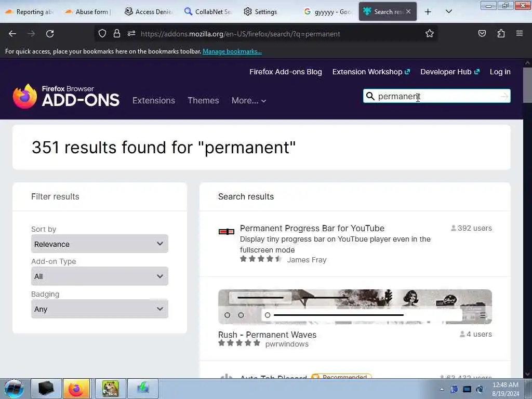Screen dimensions: 532x399
Task: Open Rush - Permanent Waves theme
Action: point(267,335)
